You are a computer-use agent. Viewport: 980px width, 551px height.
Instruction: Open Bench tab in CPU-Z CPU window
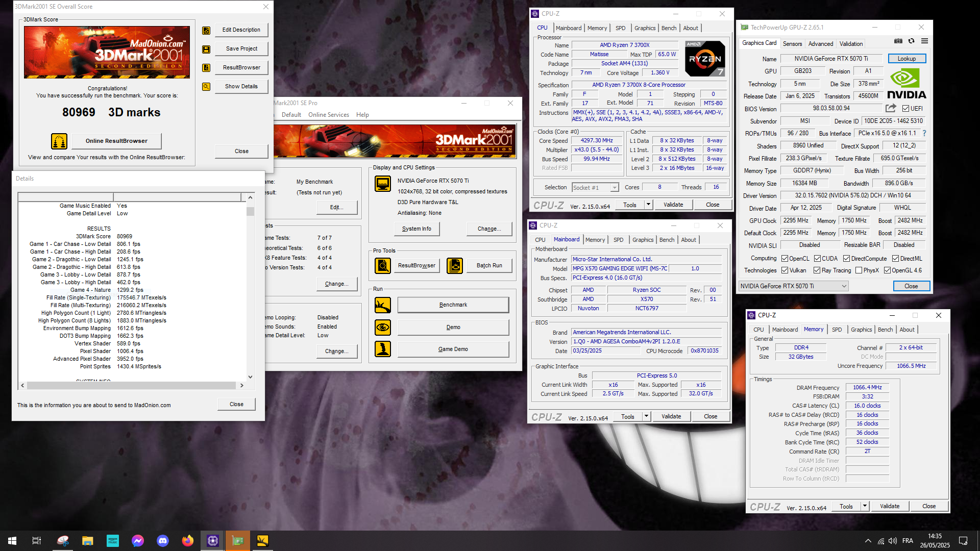click(669, 28)
